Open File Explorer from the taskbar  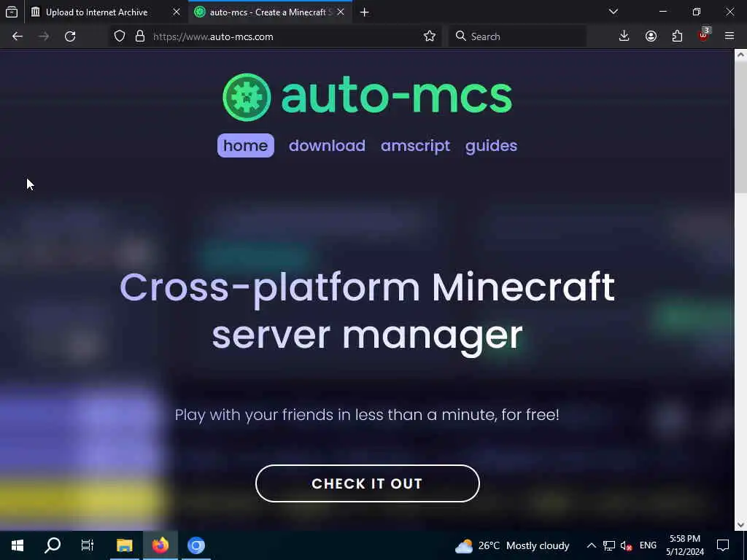pos(125,545)
